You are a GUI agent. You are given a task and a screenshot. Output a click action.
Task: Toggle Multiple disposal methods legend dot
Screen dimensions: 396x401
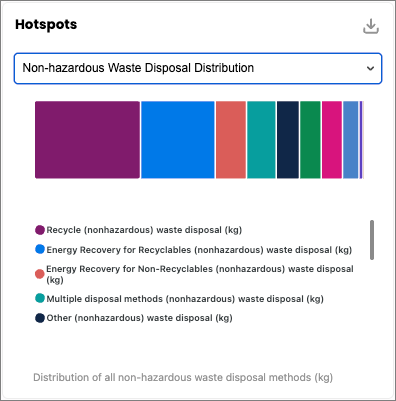(40, 298)
